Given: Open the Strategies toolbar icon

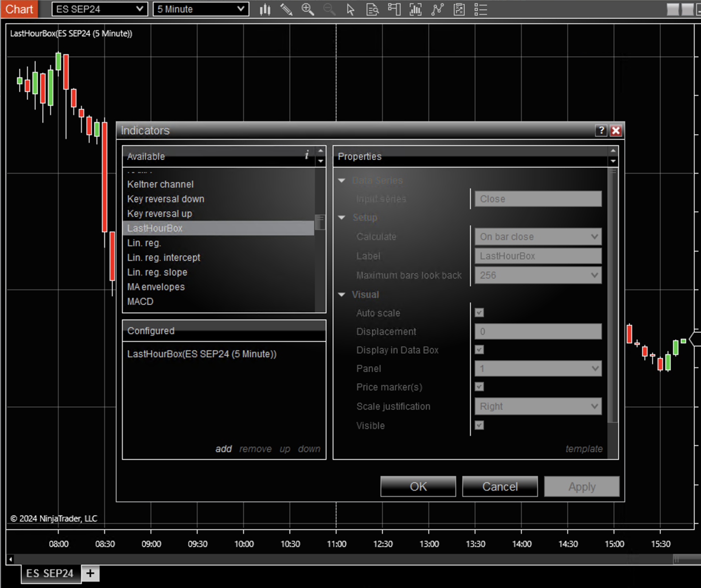Looking at the screenshot, I should pyautogui.click(x=459, y=9).
